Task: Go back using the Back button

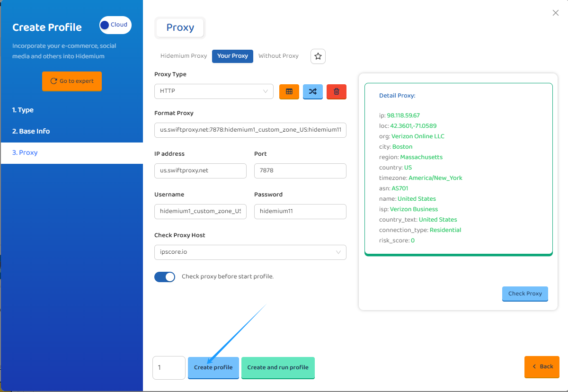Action: click(542, 366)
